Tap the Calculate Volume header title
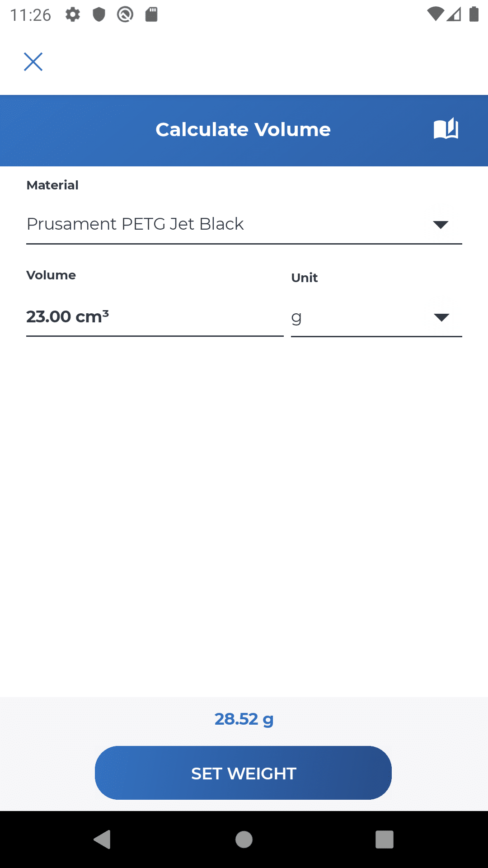 click(243, 130)
